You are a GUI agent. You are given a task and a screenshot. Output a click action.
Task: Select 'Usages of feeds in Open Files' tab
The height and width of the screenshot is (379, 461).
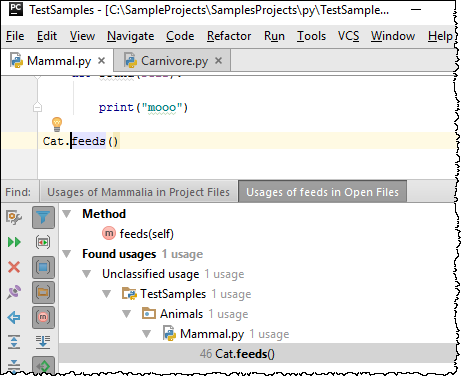[322, 192]
